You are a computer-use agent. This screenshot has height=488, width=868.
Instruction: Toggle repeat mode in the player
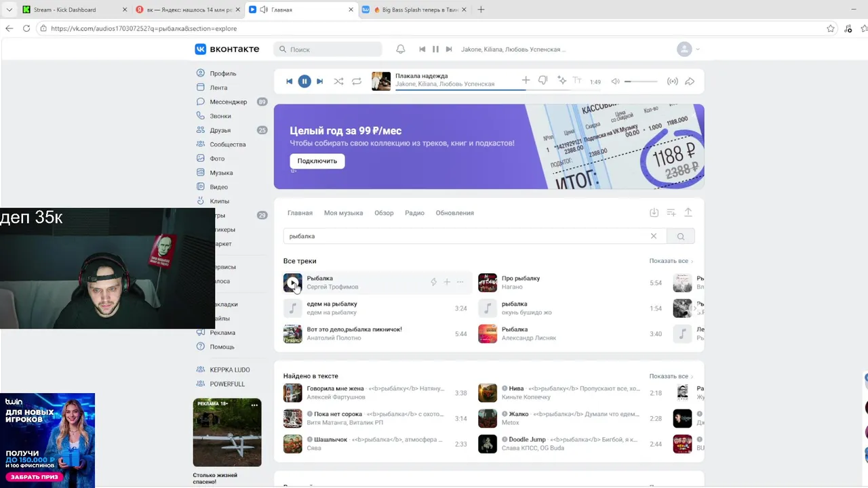pos(357,81)
